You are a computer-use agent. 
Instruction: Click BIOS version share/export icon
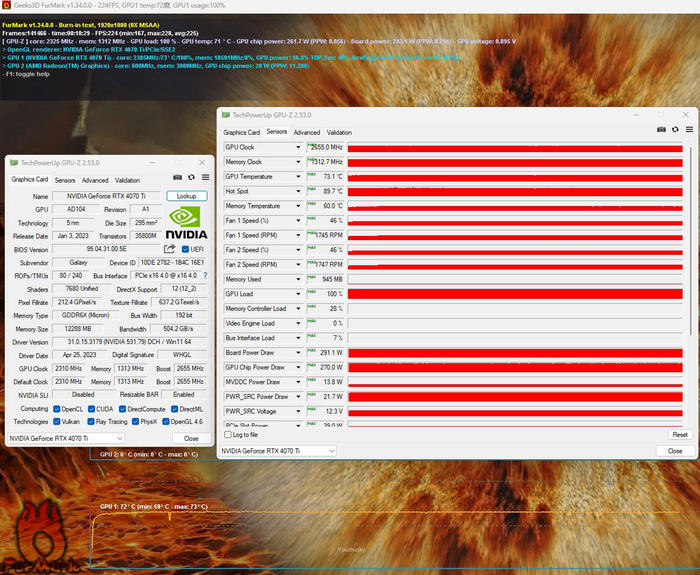169,249
